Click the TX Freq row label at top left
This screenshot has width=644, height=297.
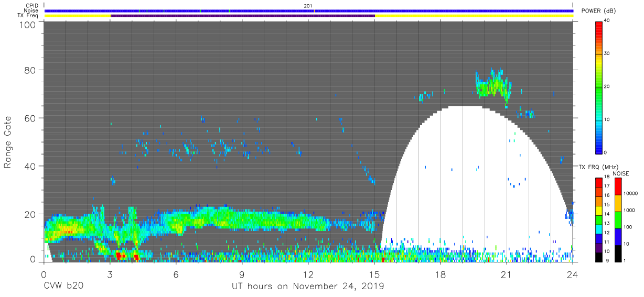pos(29,16)
